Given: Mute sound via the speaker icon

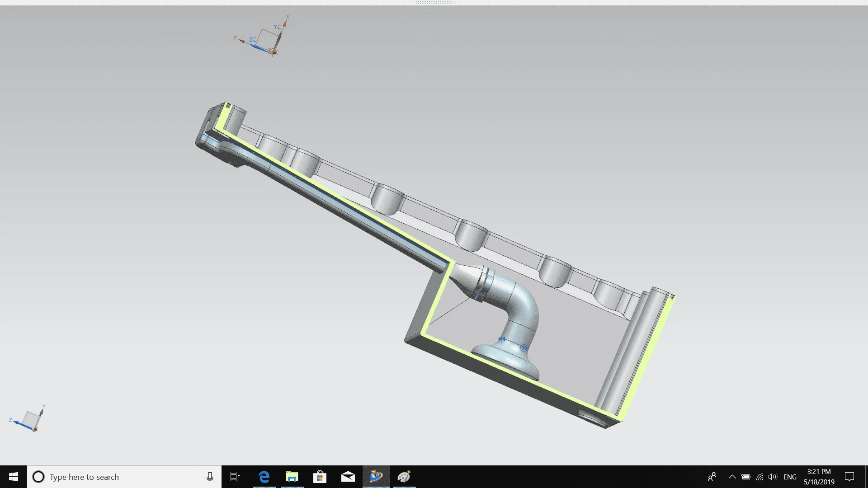Looking at the screenshot, I should tap(772, 477).
